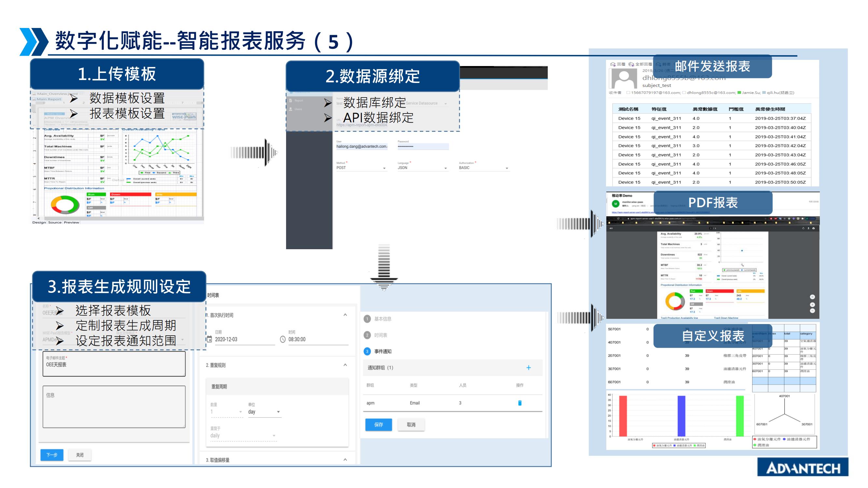The height and width of the screenshot is (488, 868).
Task: Open the Authorization BASIC dropdown
Action: (484, 168)
